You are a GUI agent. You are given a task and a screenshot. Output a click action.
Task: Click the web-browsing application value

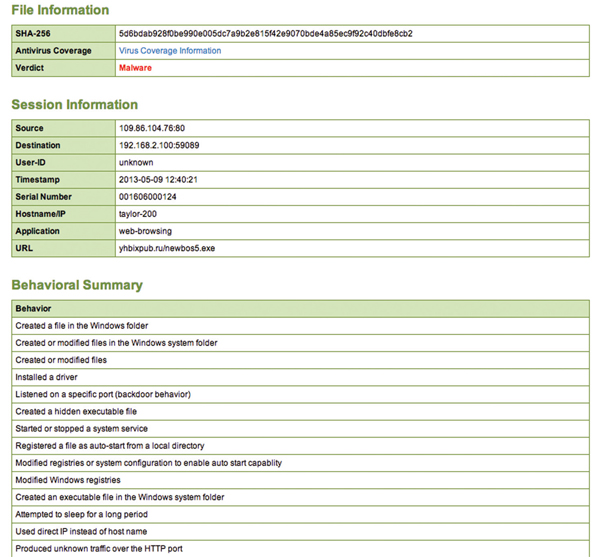click(x=145, y=230)
